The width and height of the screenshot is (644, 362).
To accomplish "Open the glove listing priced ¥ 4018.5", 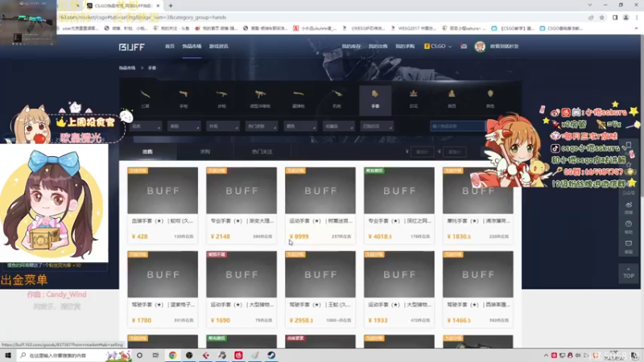I will (399, 205).
